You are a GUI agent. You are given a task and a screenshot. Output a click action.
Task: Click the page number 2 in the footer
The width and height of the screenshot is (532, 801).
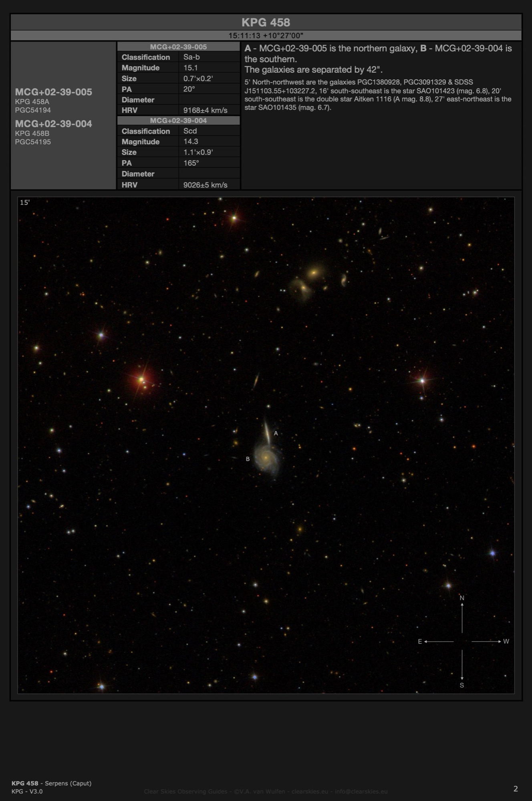(516, 789)
